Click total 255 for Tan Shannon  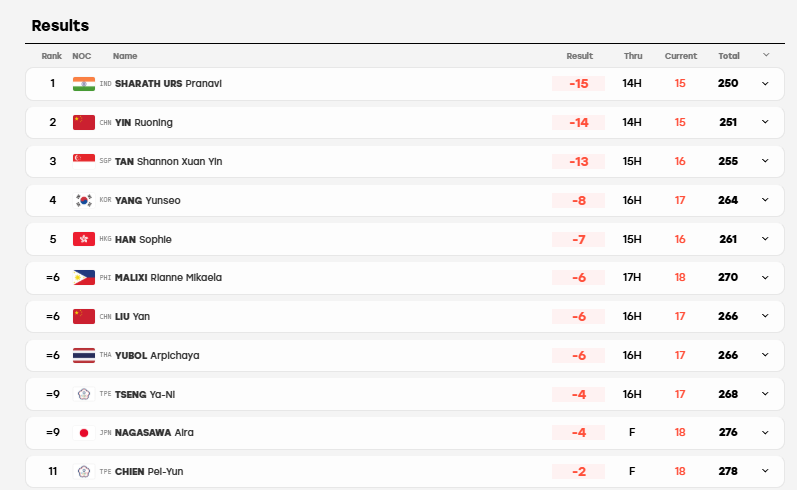click(x=728, y=161)
